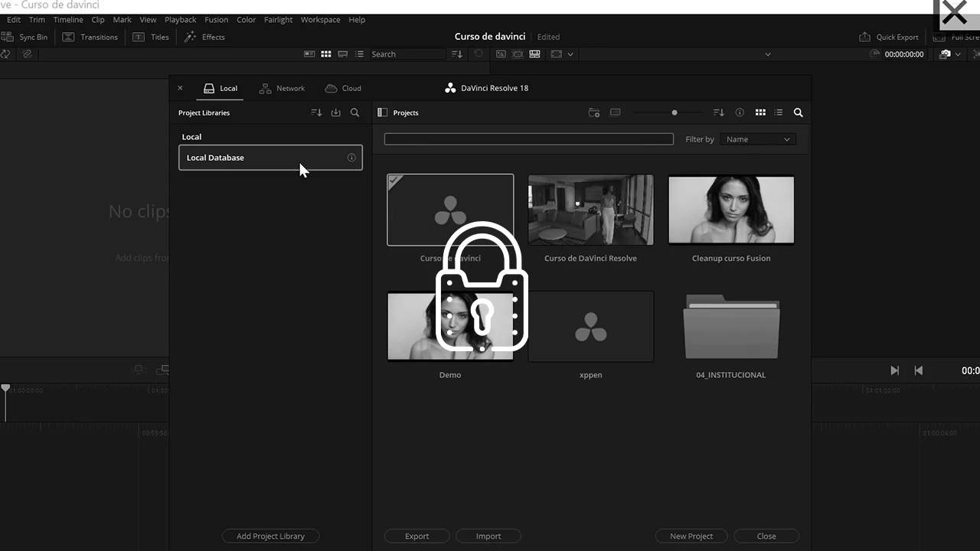Search project libraries with magnifier icon
The image size is (980, 551).
(x=354, y=112)
